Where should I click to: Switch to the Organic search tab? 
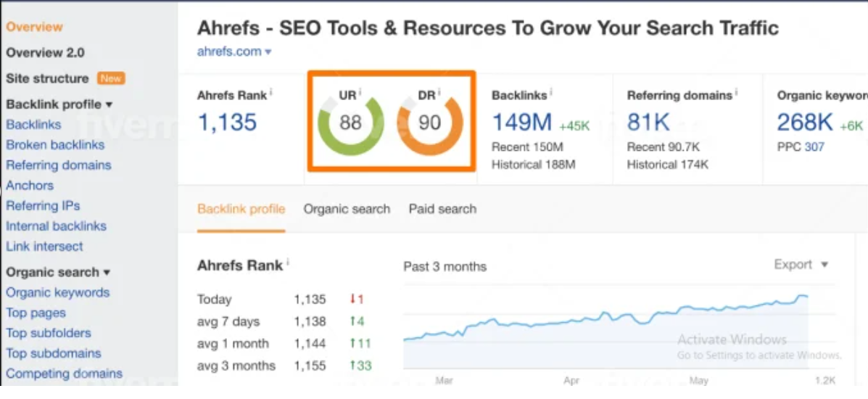[347, 209]
